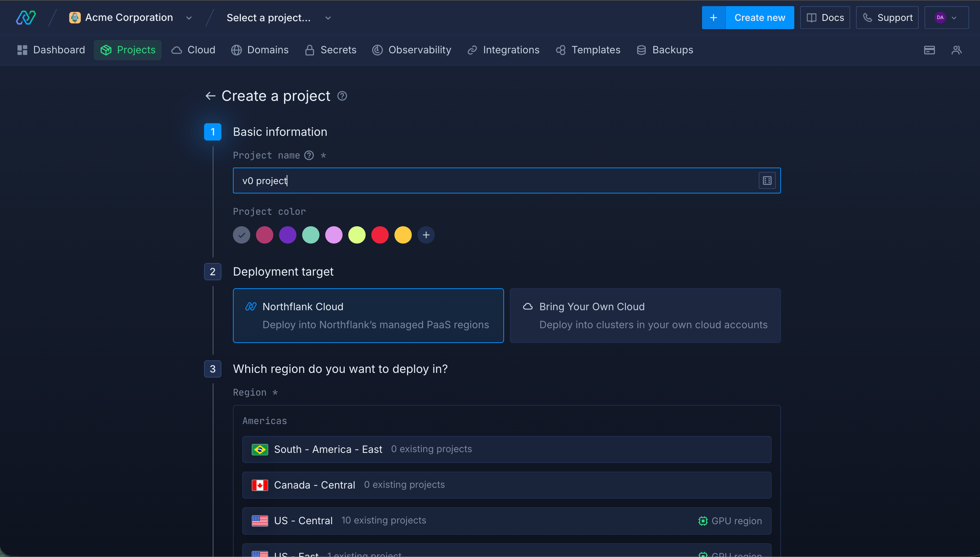Choose the teal green project color

310,235
